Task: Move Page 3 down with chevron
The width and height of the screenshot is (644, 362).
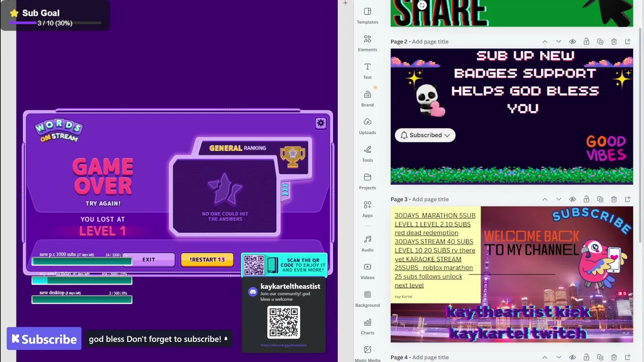Action: pos(558,200)
